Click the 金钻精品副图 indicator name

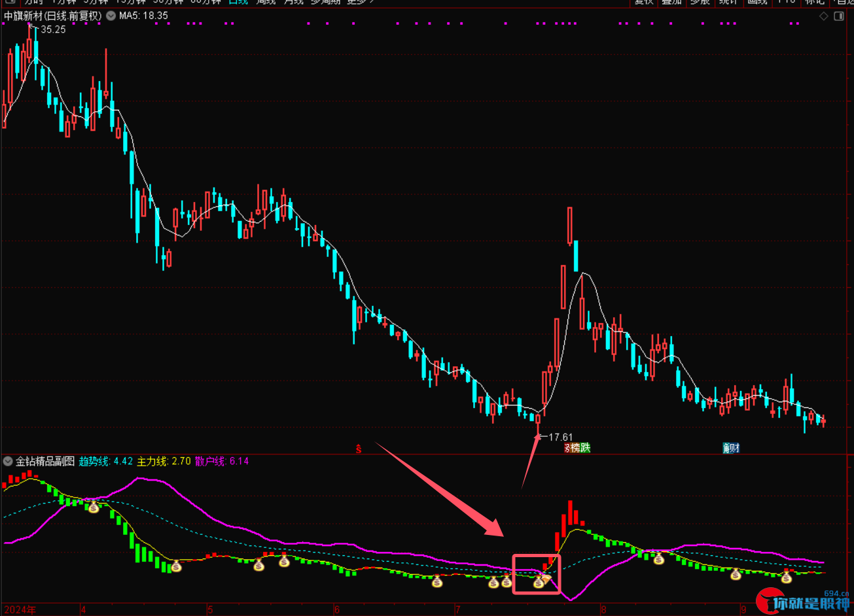(x=45, y=461)
